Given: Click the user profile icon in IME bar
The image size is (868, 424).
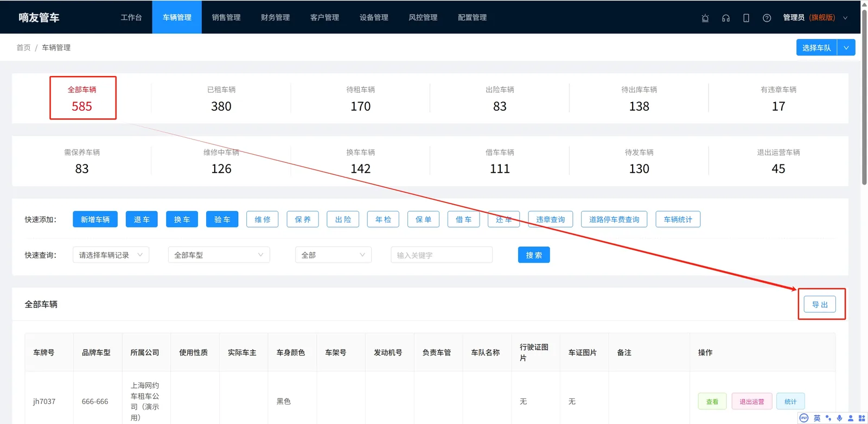Looking at the screenshot, I should pos(851,418).
